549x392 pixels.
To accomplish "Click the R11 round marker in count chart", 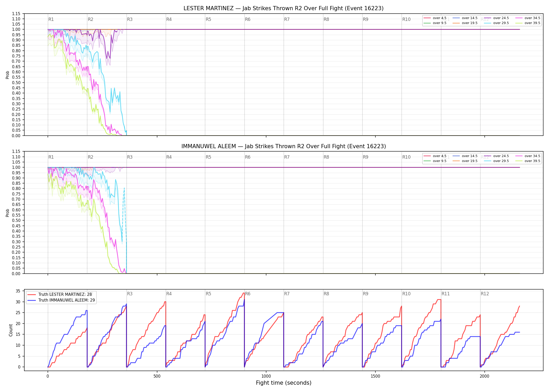I will pos(446,294).
